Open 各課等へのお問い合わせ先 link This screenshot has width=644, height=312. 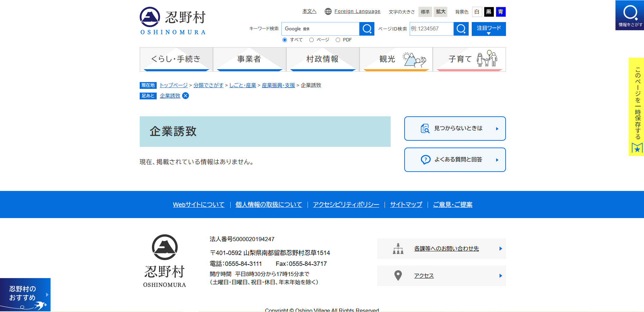coord(446,249)
